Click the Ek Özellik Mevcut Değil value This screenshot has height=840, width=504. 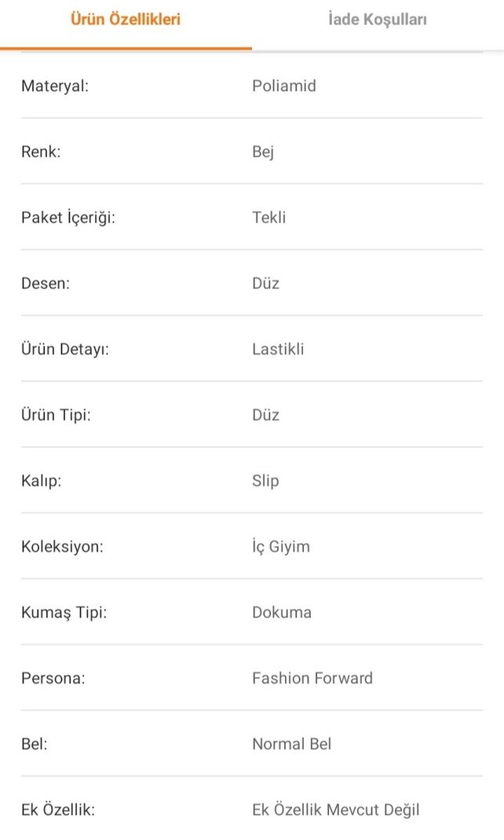[337, 809]
